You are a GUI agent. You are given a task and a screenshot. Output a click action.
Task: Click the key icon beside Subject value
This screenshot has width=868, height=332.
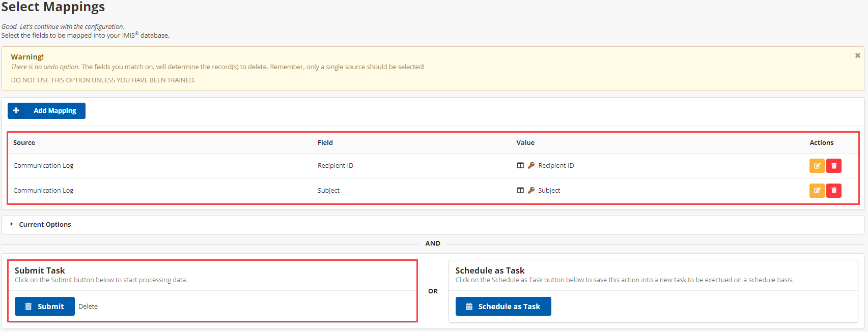(531, 191)
